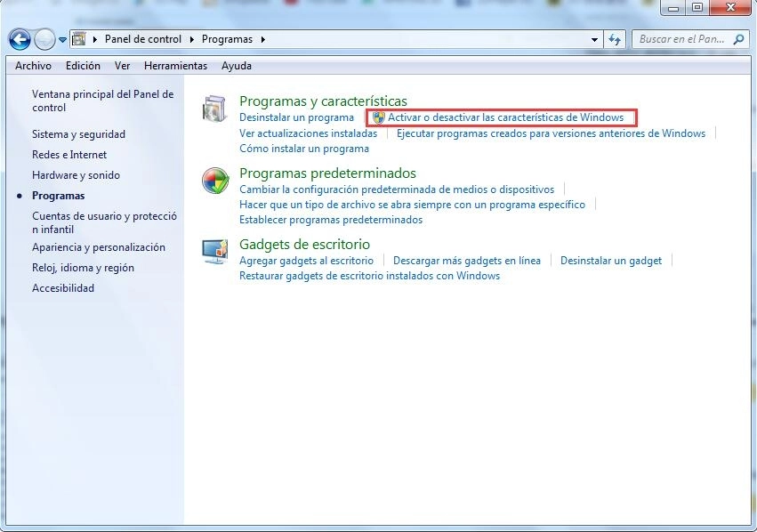Image resolution: width=757 pixels, height=532 pixels.
Task: Maximize the Control Panel window
Action: point(697,8)
